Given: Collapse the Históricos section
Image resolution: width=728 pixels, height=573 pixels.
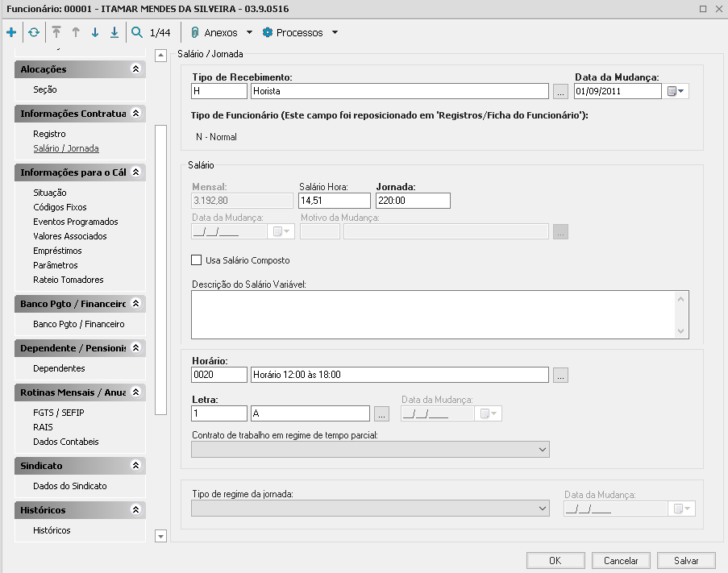Looking at the screenshot, I should click(x=135, y=510).
